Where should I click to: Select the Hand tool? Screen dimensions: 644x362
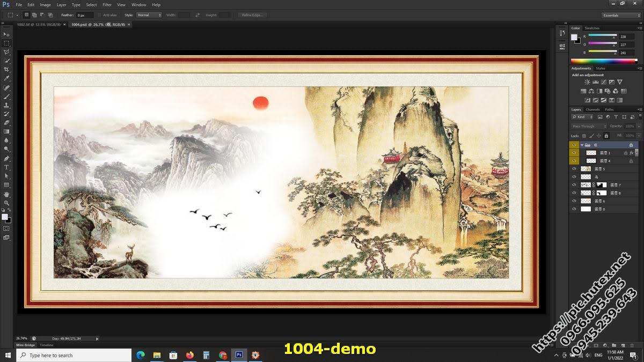(6, 194)
